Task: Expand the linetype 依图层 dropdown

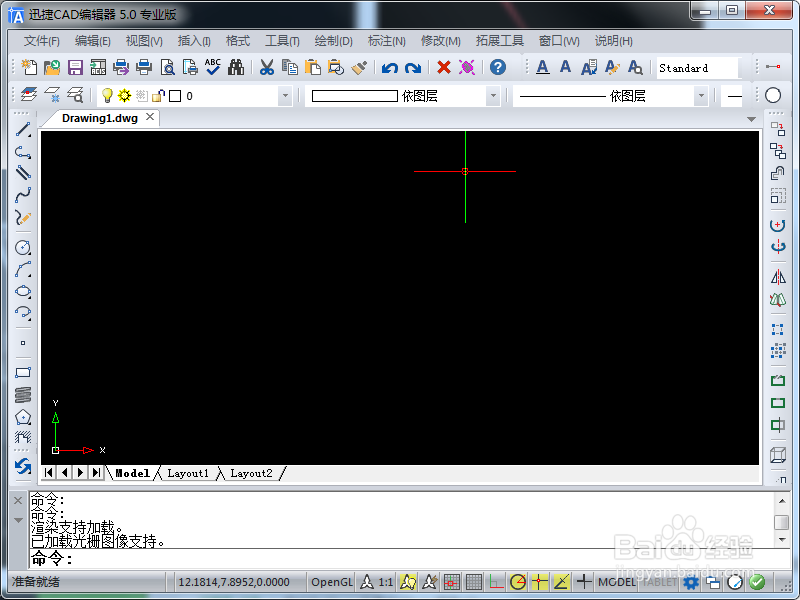Action: [x=701, y=95]
